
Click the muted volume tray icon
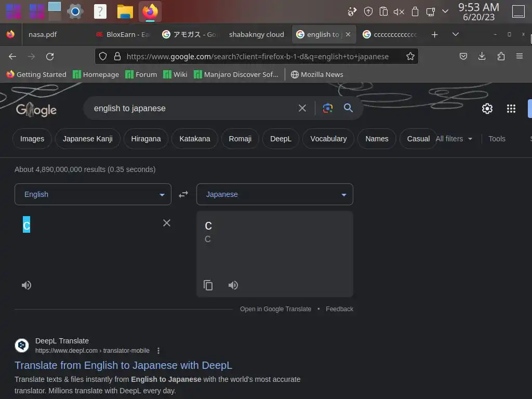tap(398, 12)
